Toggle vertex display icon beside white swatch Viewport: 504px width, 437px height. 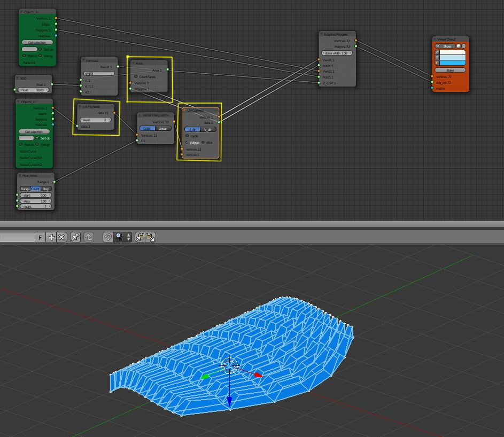click(x=437, y=52)
